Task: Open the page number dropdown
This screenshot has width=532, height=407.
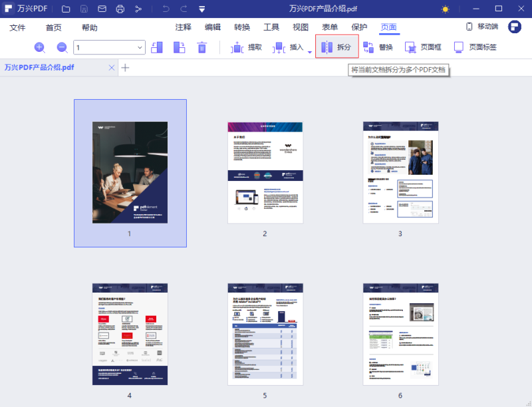Action: click(140, 47)
